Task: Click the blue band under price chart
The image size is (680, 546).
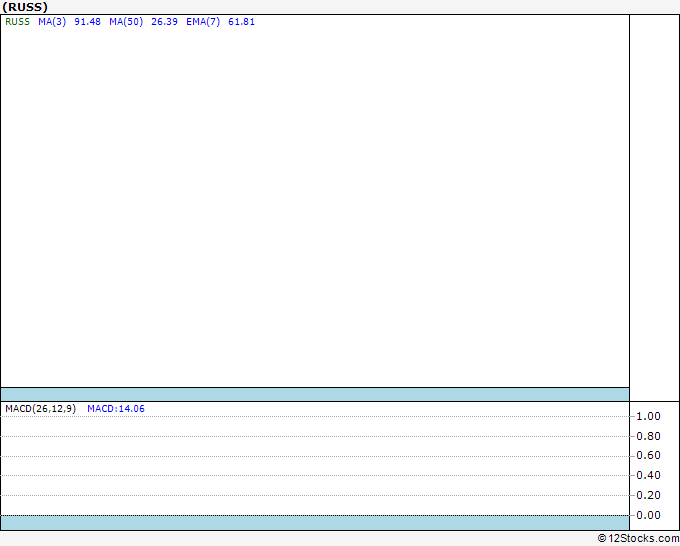Action: (315, 395)
